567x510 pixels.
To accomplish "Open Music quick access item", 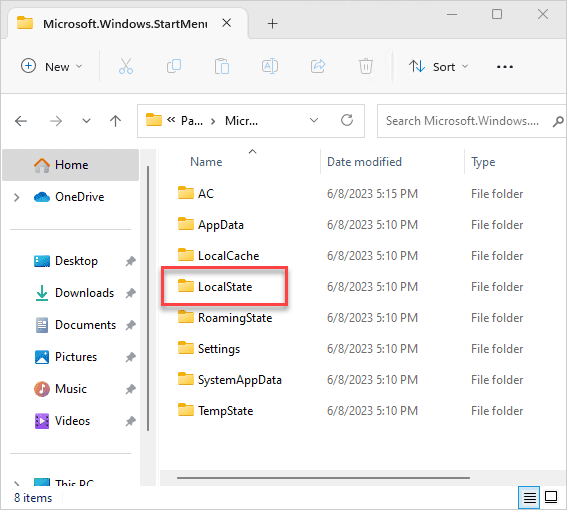I will [71, 389].
